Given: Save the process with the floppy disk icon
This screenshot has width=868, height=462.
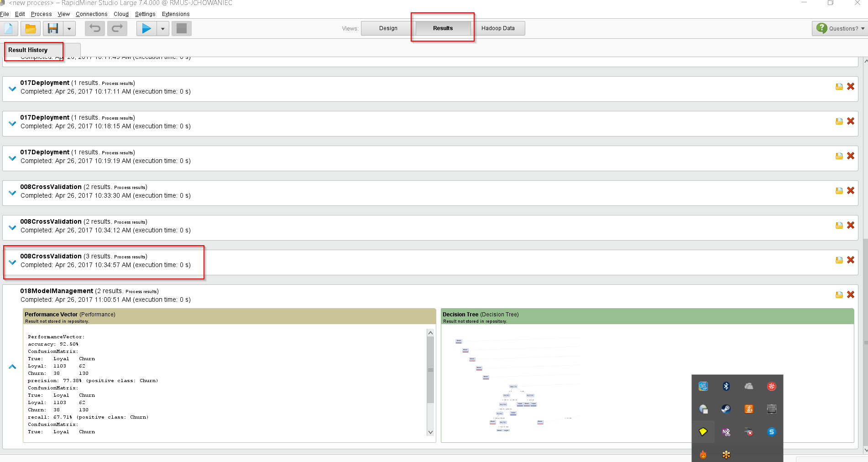Looking at the screenshot, I should 53,29.
